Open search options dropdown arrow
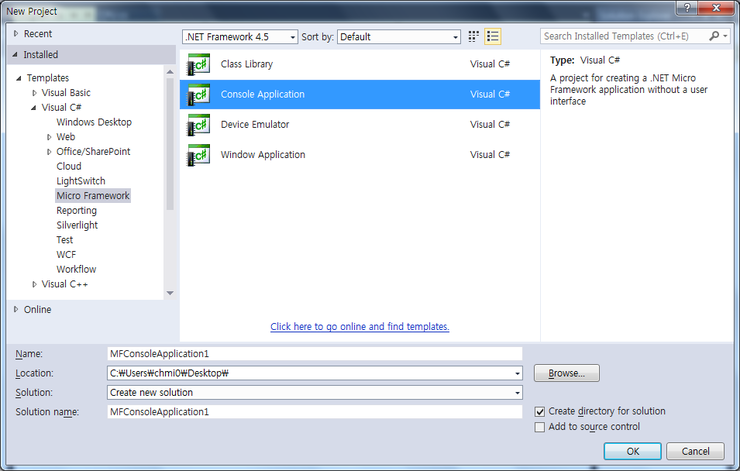 point(725,36)
